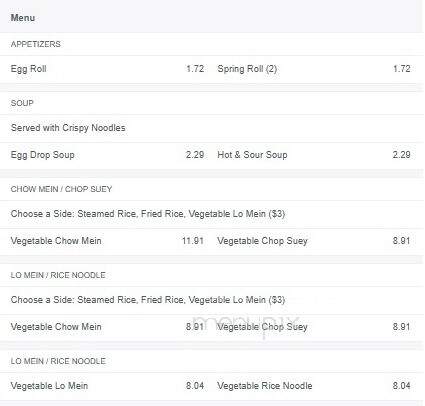Click the Menu heading

pos(23,18)
